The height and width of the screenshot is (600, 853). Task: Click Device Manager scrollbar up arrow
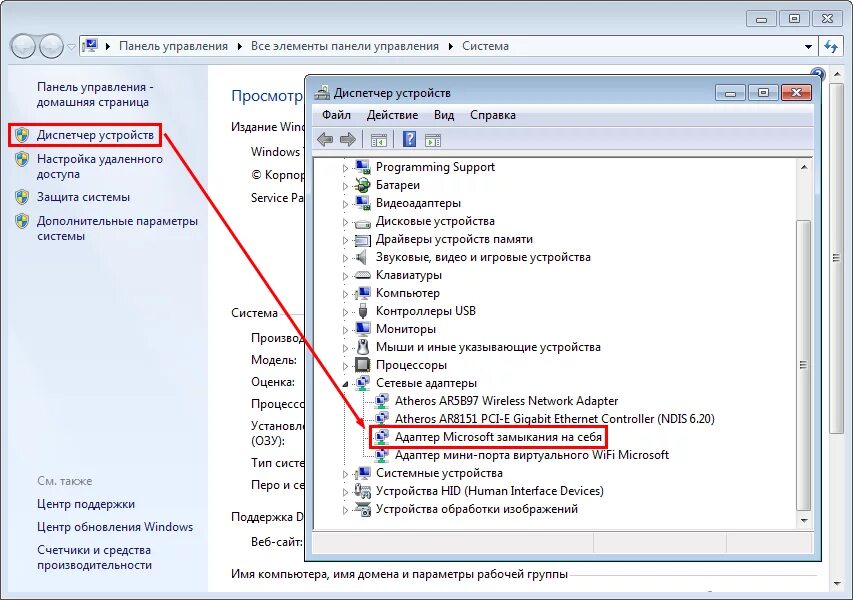tap(803, 167)
